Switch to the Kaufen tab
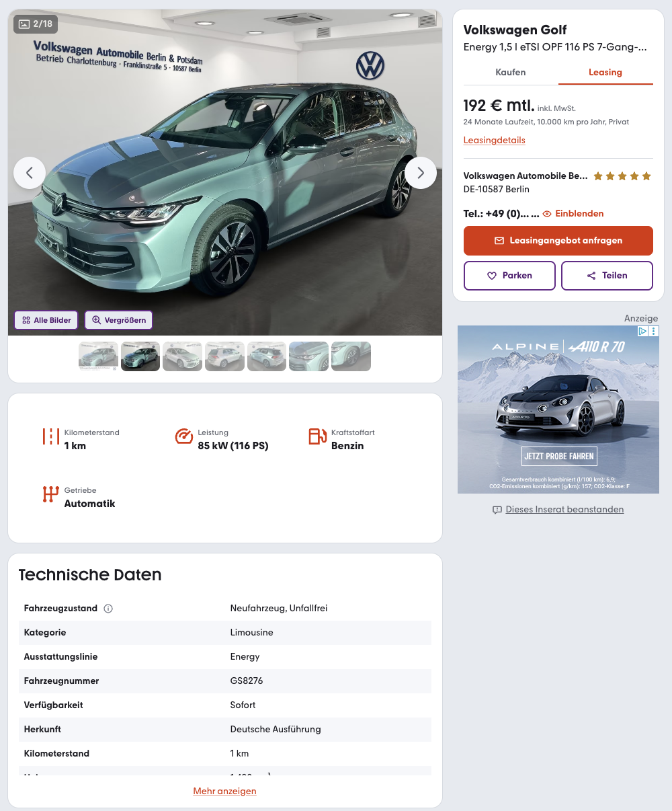672x811 pixels. tap(511, 72)
